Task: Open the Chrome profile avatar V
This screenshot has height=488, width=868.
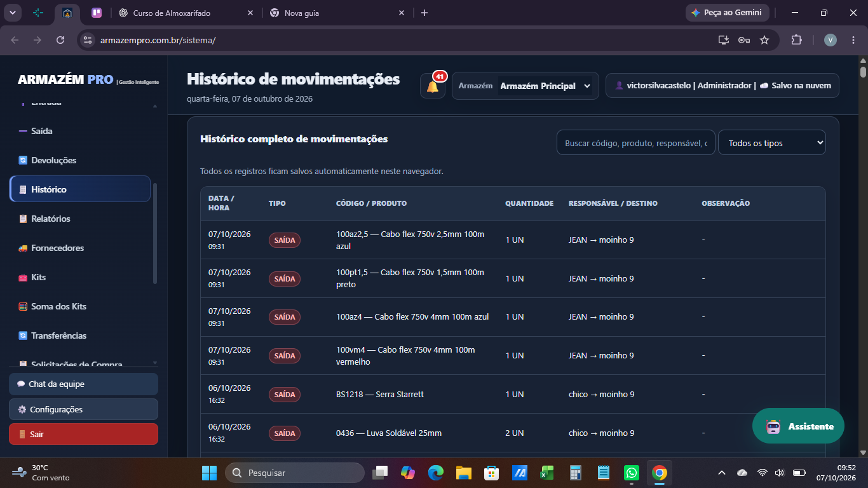Action: coord(831,40)
